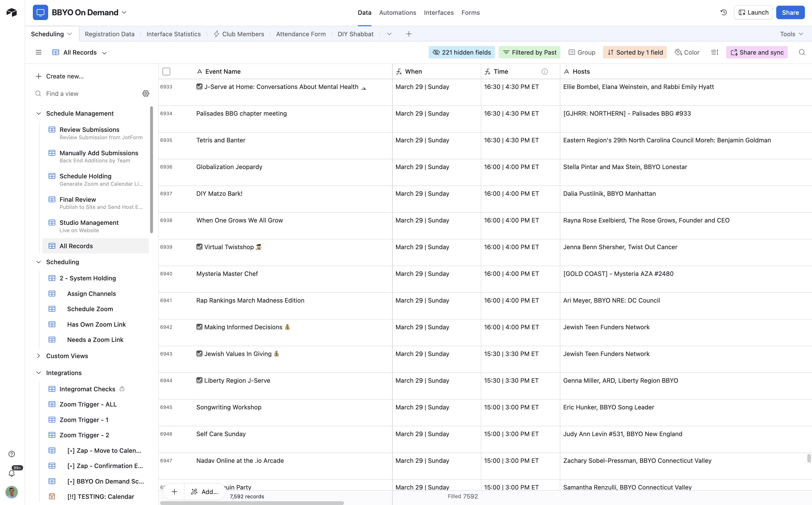Click the Group button
812x505 pixels.
(x=582, y=52)
